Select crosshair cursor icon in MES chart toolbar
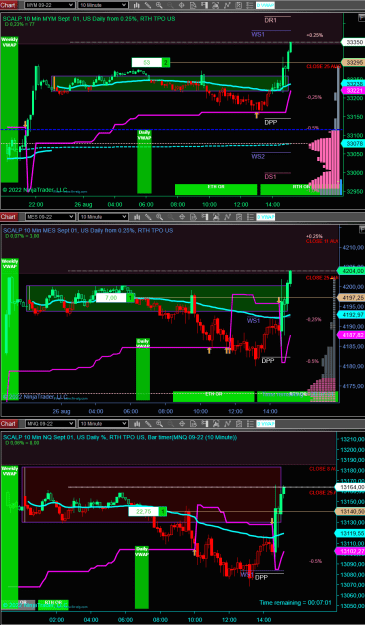Viewport: 365px width, 625px height. coord(181,217)
